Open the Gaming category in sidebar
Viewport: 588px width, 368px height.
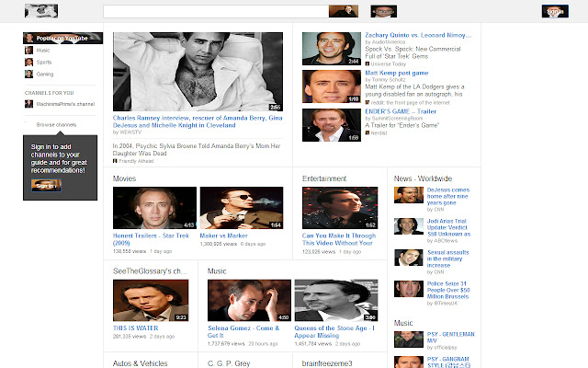(45, 75)
